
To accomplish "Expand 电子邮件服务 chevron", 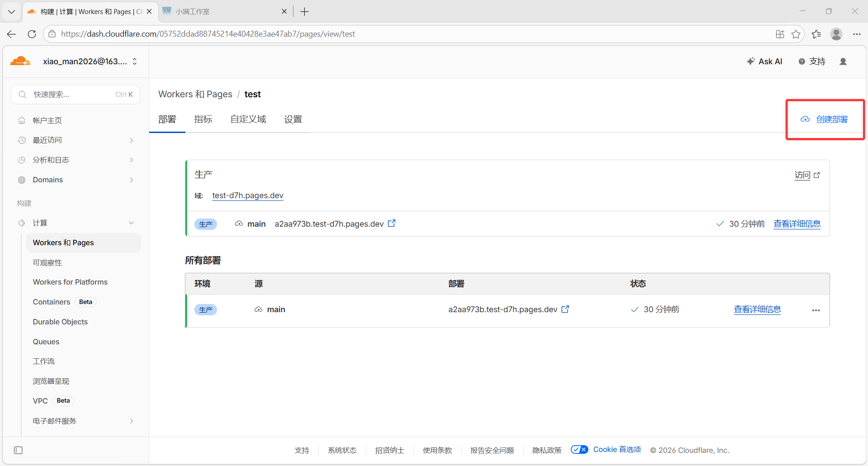I will coord(132,421).
